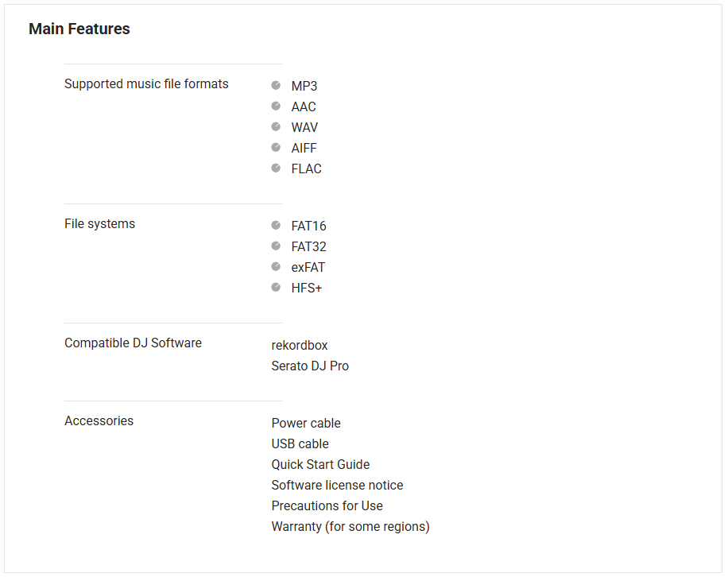Click the Accessories row label
Screen dimensions: 728x577
[99, 421]
